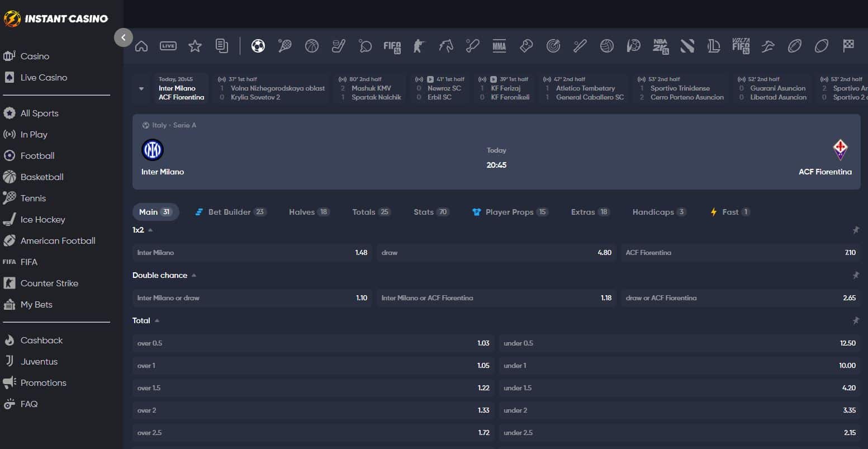Viewport: 868px width, 449px height.
Task: Click the Instant Casino logo
Action: [56, 19]
